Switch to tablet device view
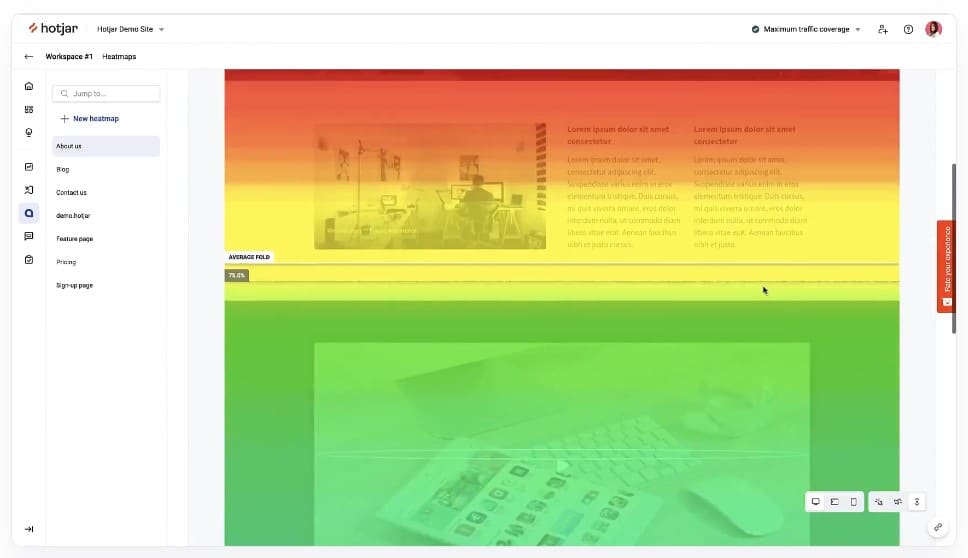The image size is (968, 558). (x=835, y=502)
